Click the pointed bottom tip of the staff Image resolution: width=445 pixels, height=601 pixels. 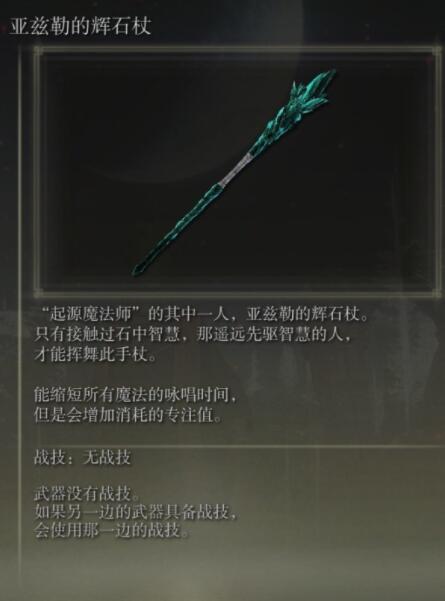(x=136, y=269)
